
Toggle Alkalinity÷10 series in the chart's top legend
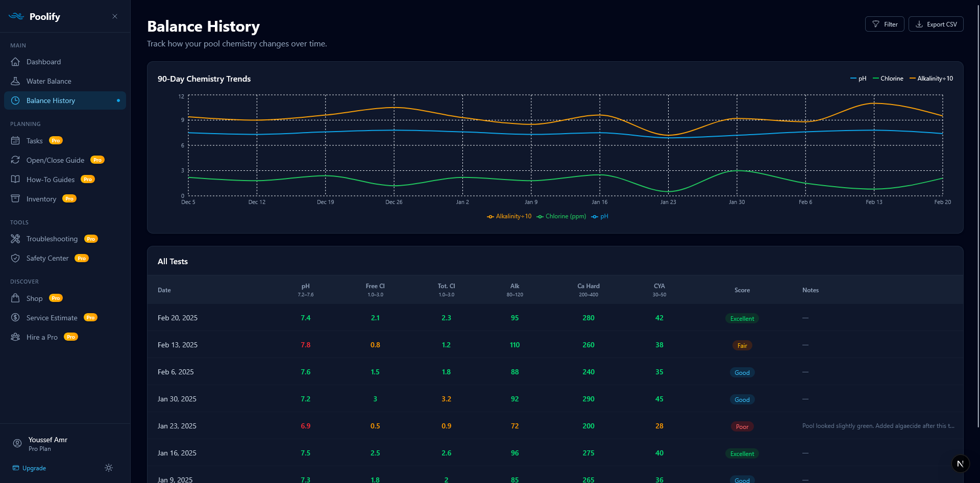point(932,79)
